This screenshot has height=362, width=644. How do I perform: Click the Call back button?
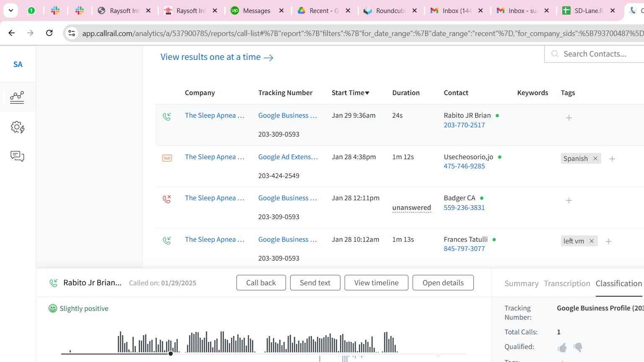pos(261,283)
